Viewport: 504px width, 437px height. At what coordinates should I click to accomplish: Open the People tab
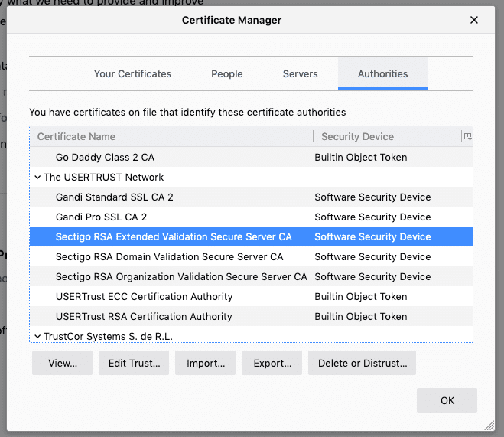coord(226,74)
